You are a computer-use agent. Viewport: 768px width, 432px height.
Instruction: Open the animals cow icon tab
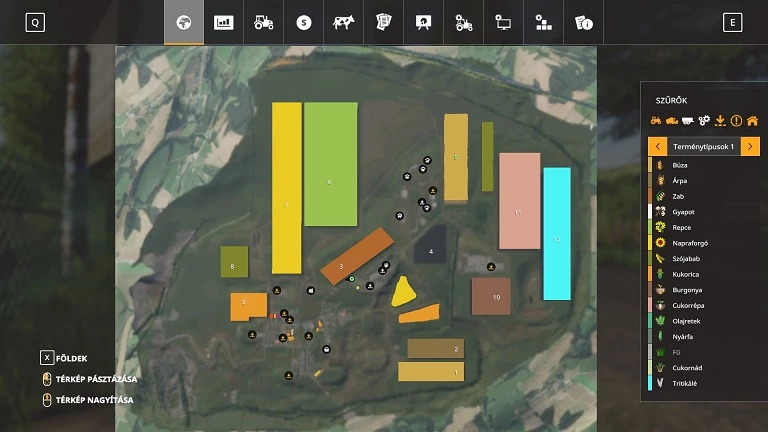tap(344, 22)
